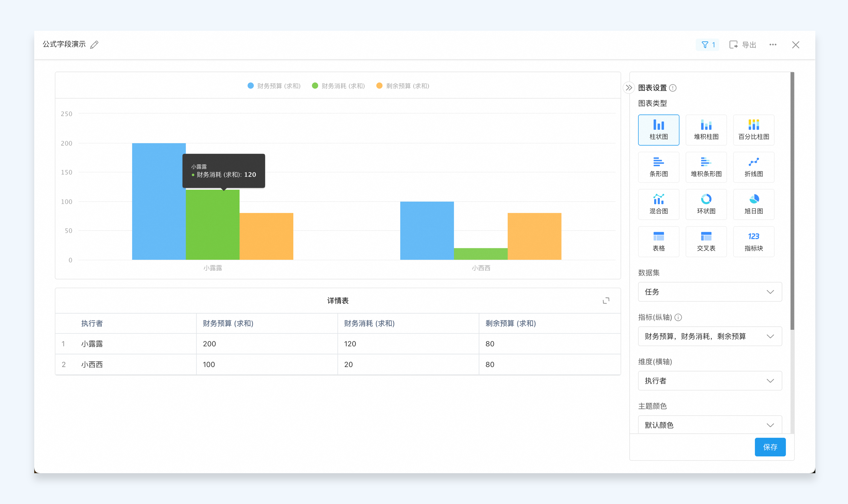Click the settings panel vertical scrollbar
This screenshot has width=848, height=504.
point(792,201)
